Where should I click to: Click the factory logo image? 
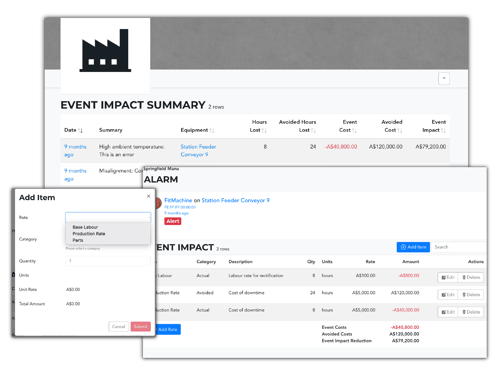(105, 50)
